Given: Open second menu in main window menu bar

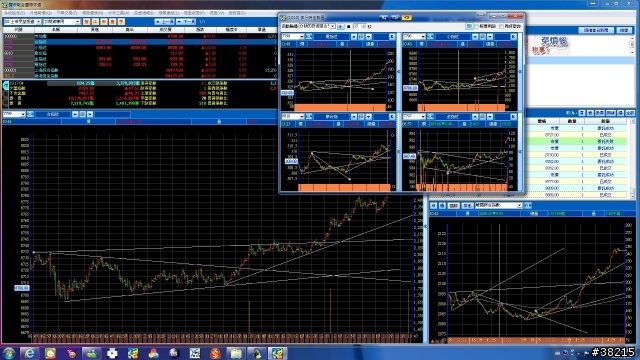Looking at the screenshot, I should [40, 13].
